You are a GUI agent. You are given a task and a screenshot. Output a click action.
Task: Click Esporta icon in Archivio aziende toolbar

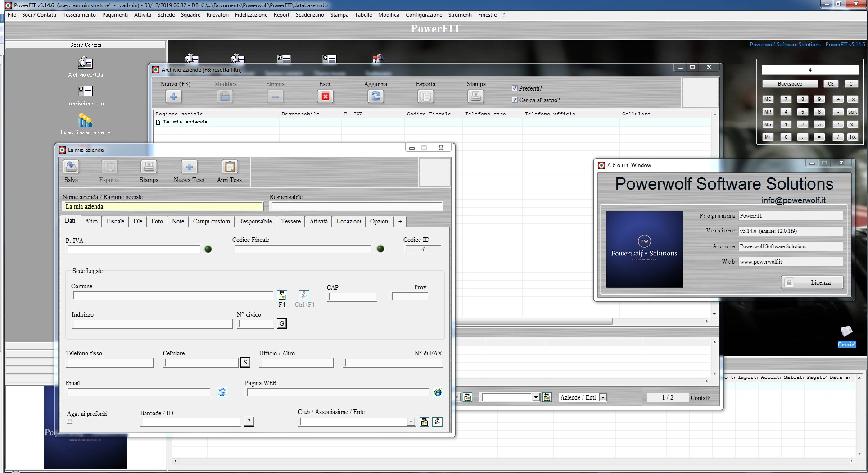[x=425, y=96]
